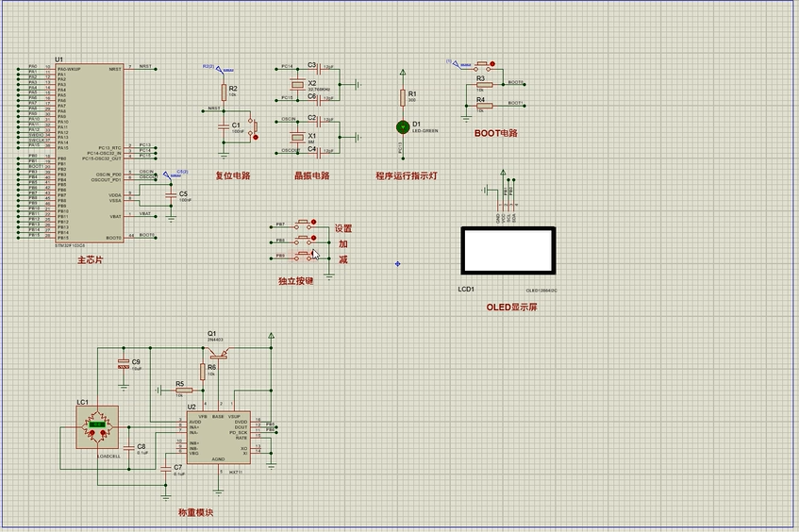Click the 加 text beside the PB8 button
Viewport: 799px width, 532px height.
coord(343,244)
